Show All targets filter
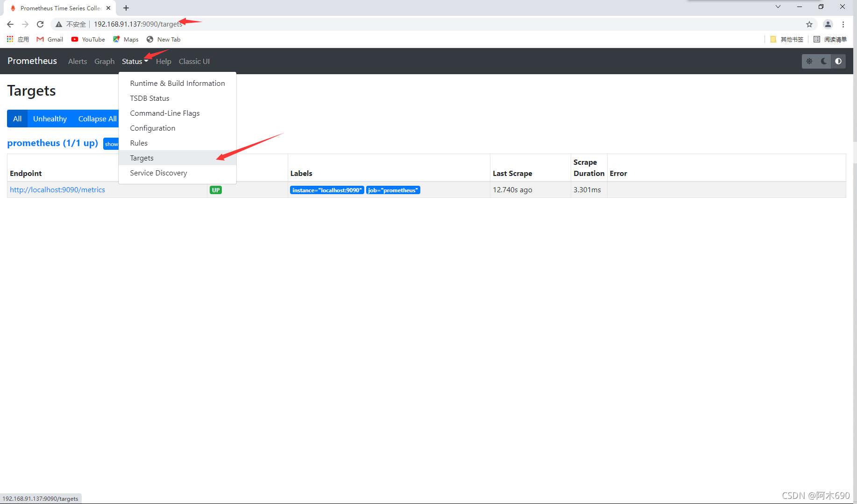This screenshot has width=857, height=504. coord(17,119)
